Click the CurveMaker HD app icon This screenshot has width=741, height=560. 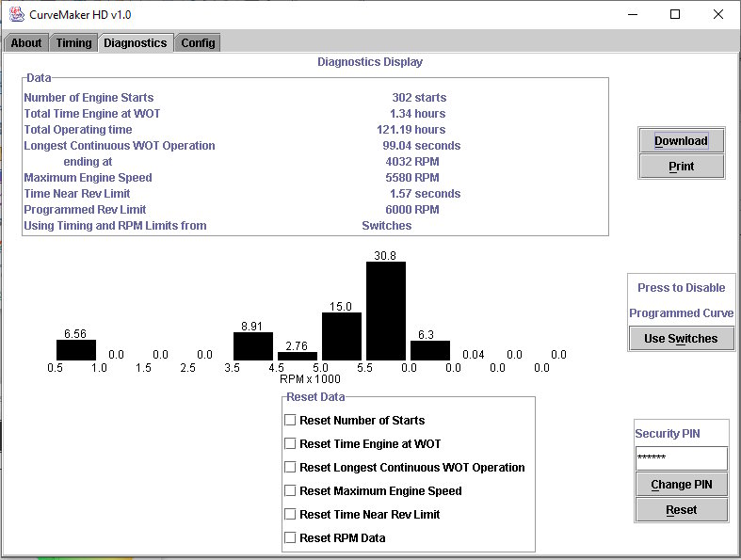[17, 14]
